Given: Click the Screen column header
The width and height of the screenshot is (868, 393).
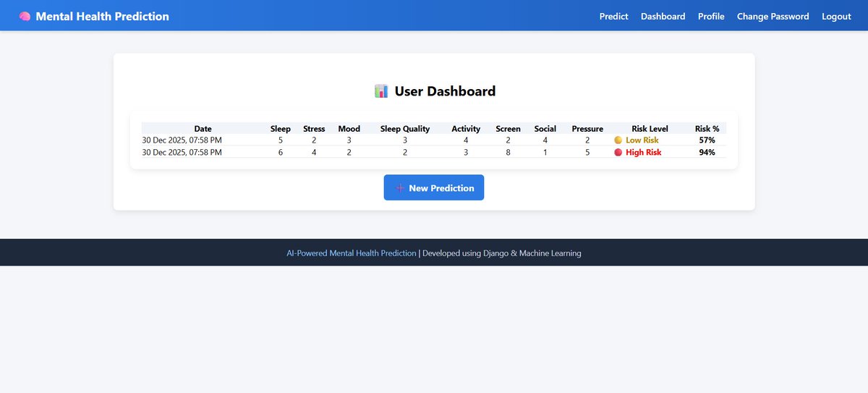Looking at the screenshot, I should click(508, 129).
